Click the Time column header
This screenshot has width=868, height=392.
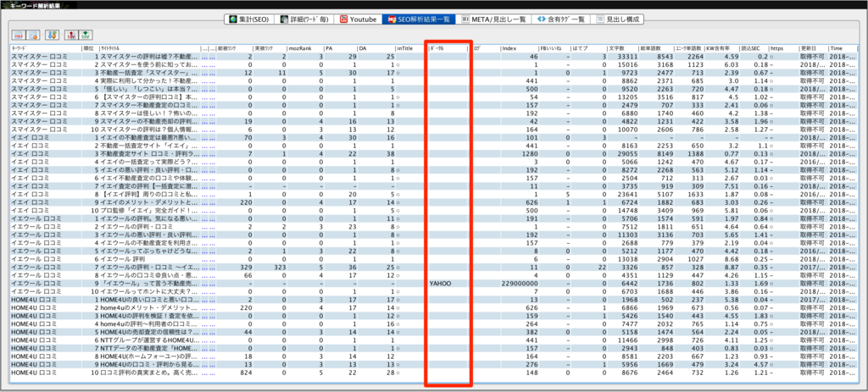pyautogui.click(x=843, y=48)
